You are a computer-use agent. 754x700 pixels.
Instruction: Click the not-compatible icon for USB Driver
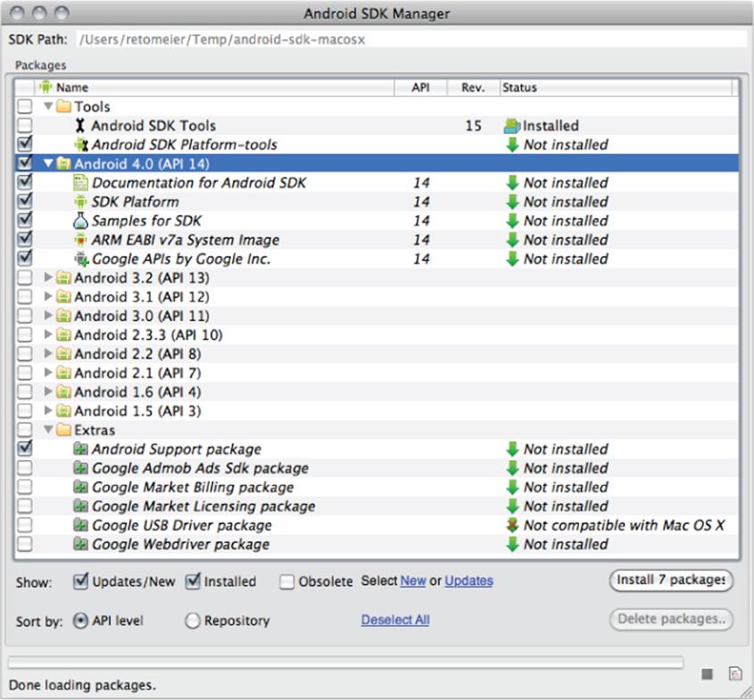[512, 525]
